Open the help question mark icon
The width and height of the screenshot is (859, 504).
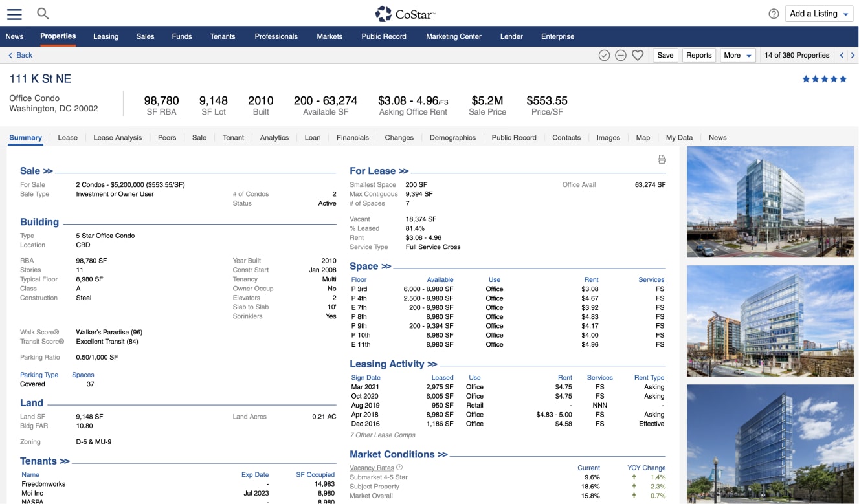[x=774, y=14]
